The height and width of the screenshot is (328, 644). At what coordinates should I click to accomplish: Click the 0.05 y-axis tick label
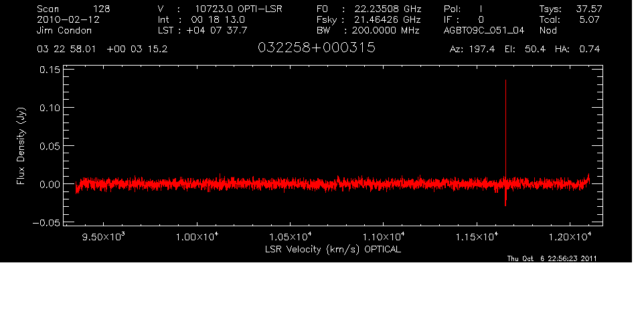(50, 146)
